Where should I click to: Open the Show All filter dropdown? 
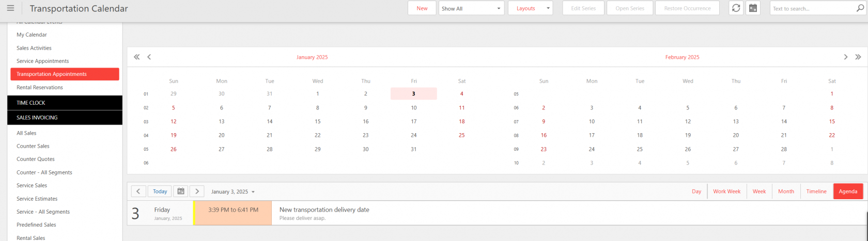click(x=471, y=8)
